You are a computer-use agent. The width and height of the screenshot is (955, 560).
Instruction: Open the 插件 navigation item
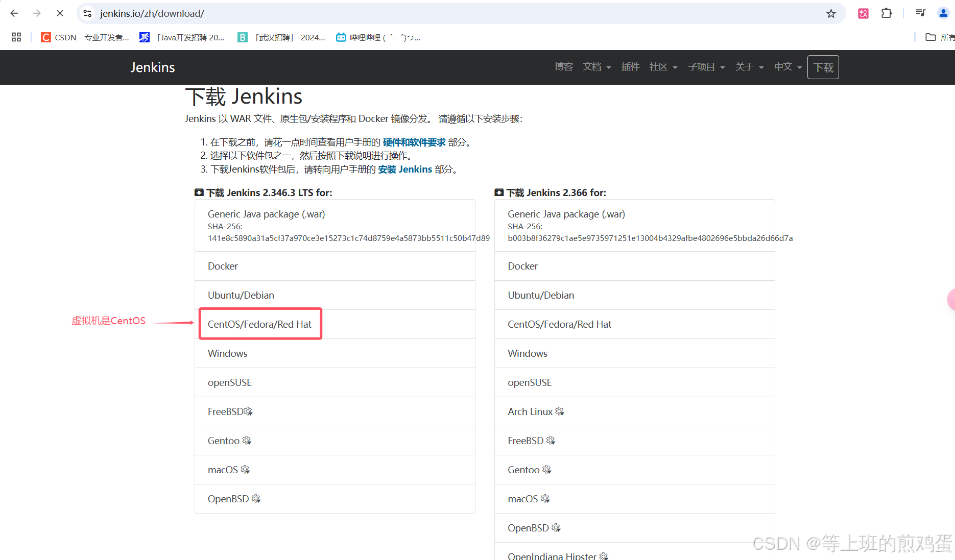pos(630,67)
